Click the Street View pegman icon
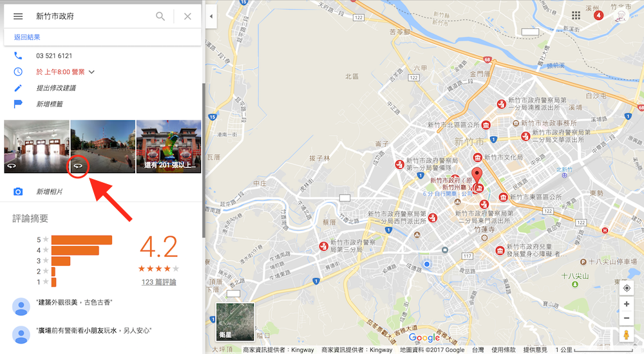The height and width of the screenshot is (354, 644). click(x=627, y=335)
